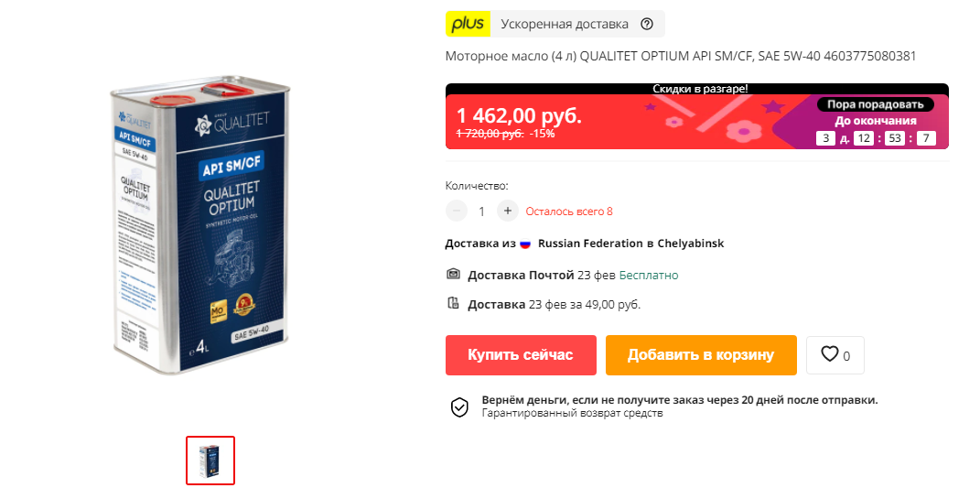The width and height of the screenshot is (980, 488).
Task: Add item with Добавить в корзину
Action: tap(701, 355)
